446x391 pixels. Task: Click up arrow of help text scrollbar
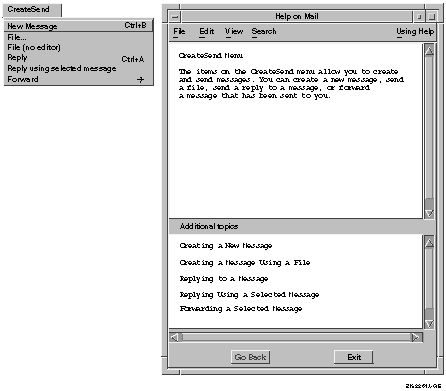[x=429, y=51]
